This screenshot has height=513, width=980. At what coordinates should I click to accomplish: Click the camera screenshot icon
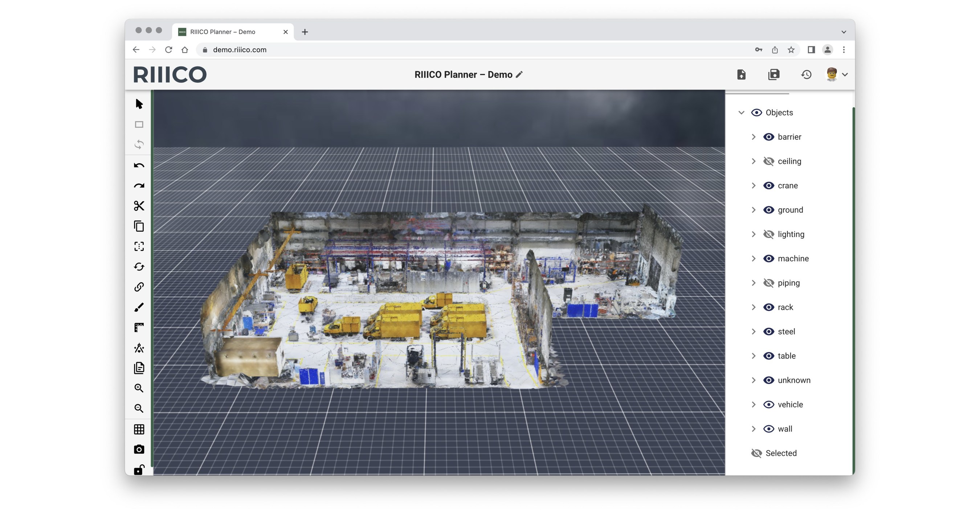[139, 450]
